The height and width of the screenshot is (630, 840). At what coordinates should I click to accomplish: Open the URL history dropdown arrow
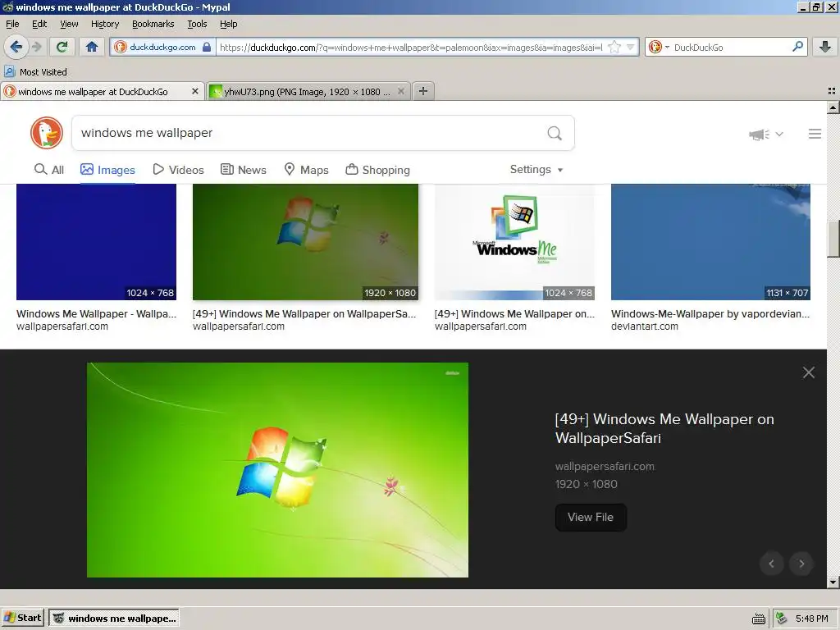[631, 47]
